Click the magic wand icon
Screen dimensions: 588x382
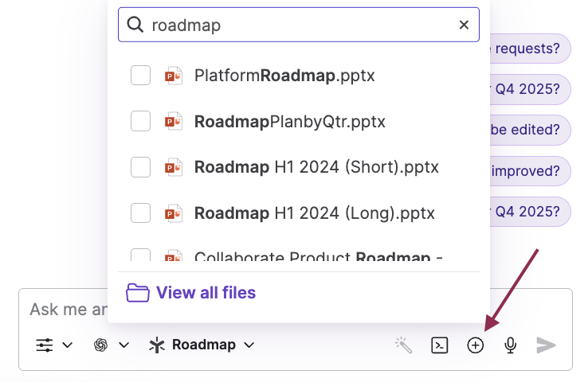(x=404, y=345)
